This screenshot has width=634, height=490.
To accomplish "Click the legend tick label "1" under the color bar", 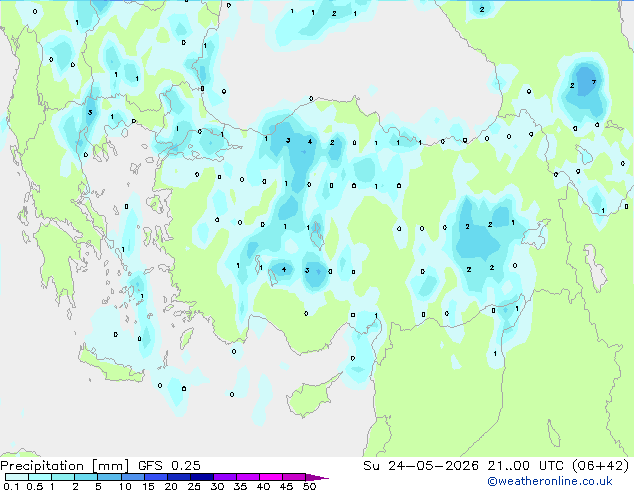I will 52,486.
